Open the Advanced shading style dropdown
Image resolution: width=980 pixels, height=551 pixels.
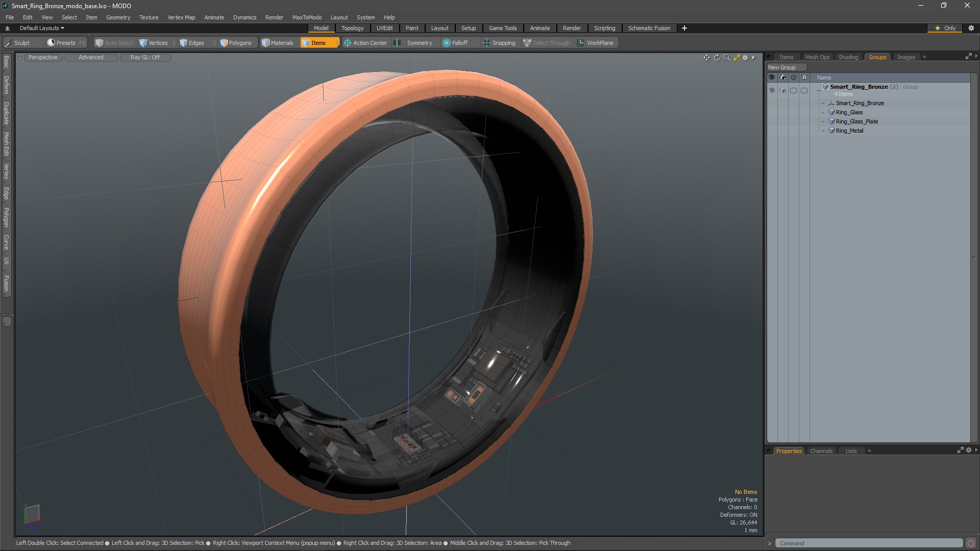[x=91, y=58]
